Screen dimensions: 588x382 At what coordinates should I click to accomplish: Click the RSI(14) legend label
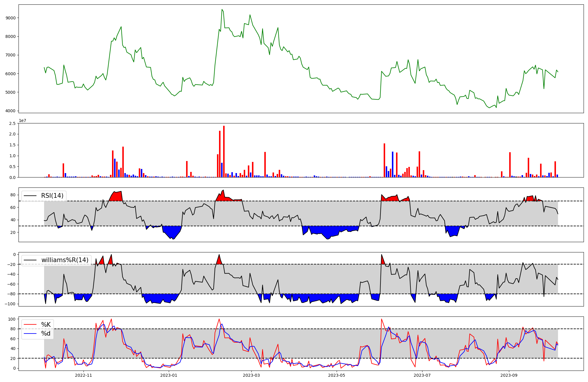[52, 196]
